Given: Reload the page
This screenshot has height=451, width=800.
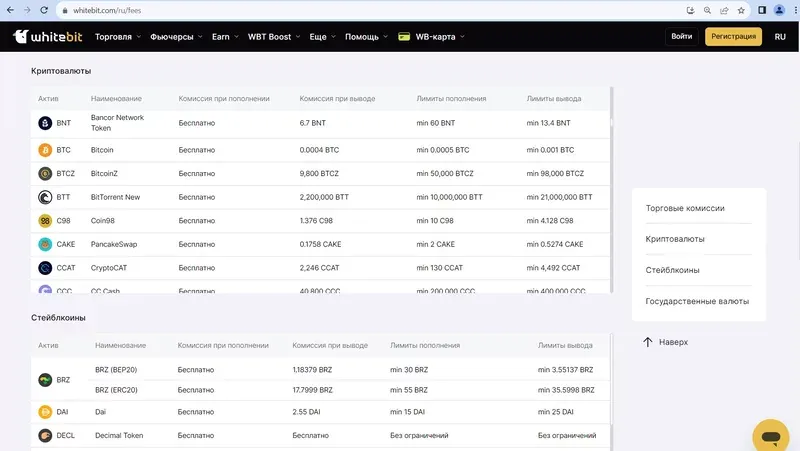Looking at the screenshot, I should [44, 10].
